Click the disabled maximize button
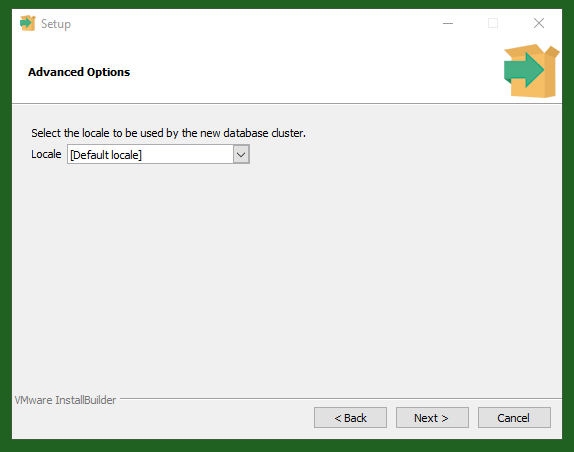This screenshot has width=574, height=452. (493, 23)
